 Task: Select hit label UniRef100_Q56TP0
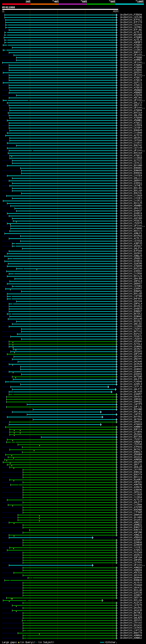tap(131, 359)
